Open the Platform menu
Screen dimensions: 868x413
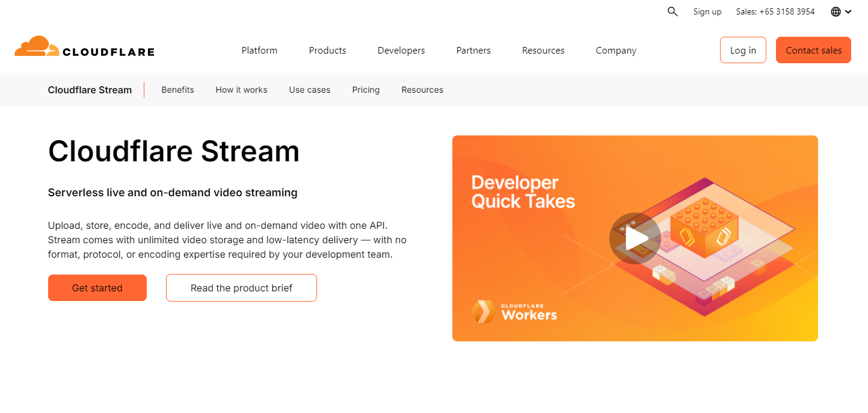tap(259, 51)
